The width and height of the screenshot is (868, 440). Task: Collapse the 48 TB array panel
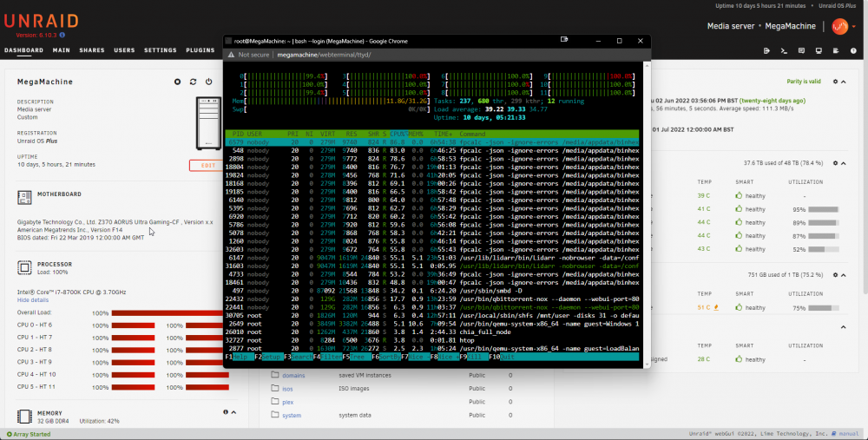click(843, 163)
